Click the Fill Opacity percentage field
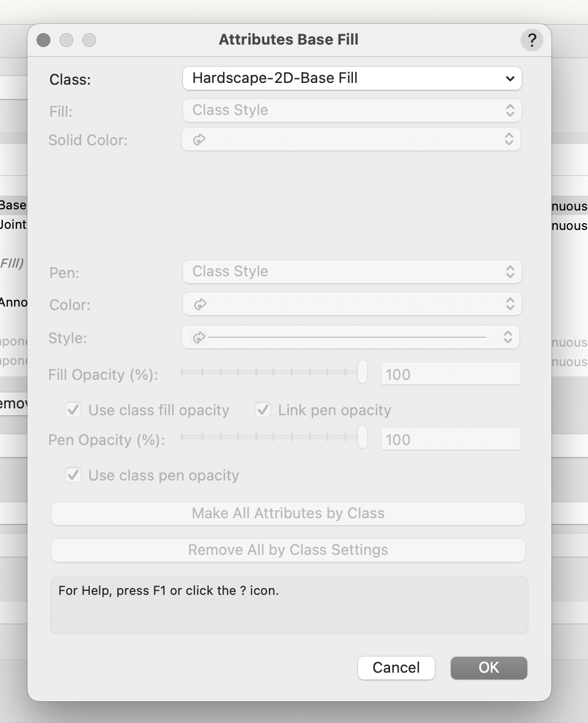Screen dimensions: 588x723 tap(451, 375)
